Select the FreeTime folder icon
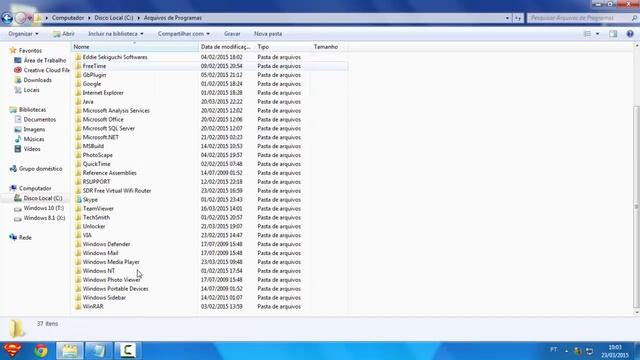This screenshot has height=360, width=640. coord(78,66)
